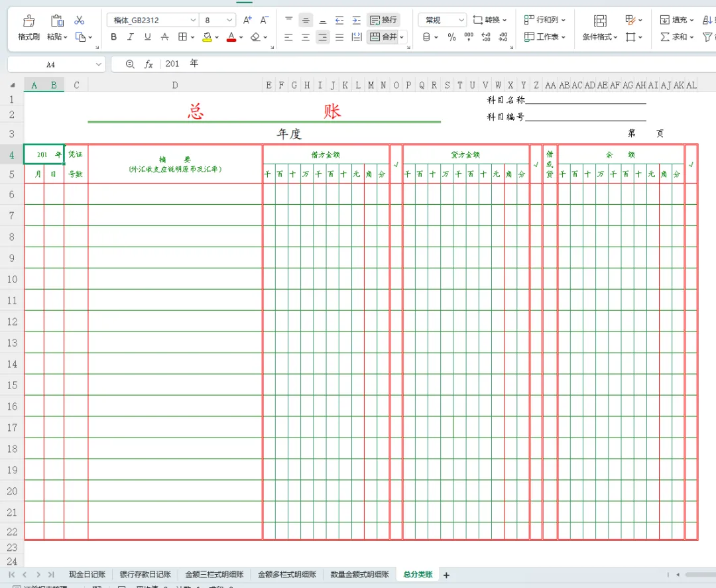This screenshot has height=588, width=716.
Task: Open Worksheet (工作表) menu
Action: coord(545,37)
